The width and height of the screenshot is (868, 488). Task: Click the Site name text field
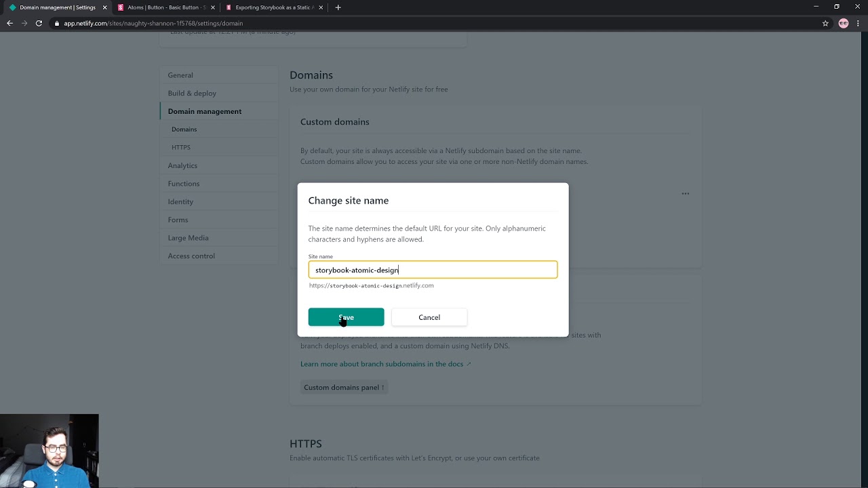(x=433, y=270)
